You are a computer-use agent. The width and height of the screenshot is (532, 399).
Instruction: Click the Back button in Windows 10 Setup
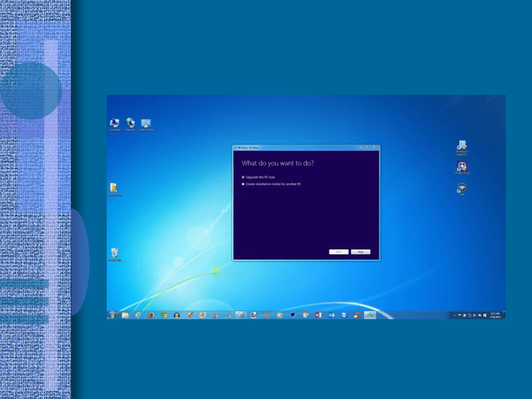coord(339,252)
